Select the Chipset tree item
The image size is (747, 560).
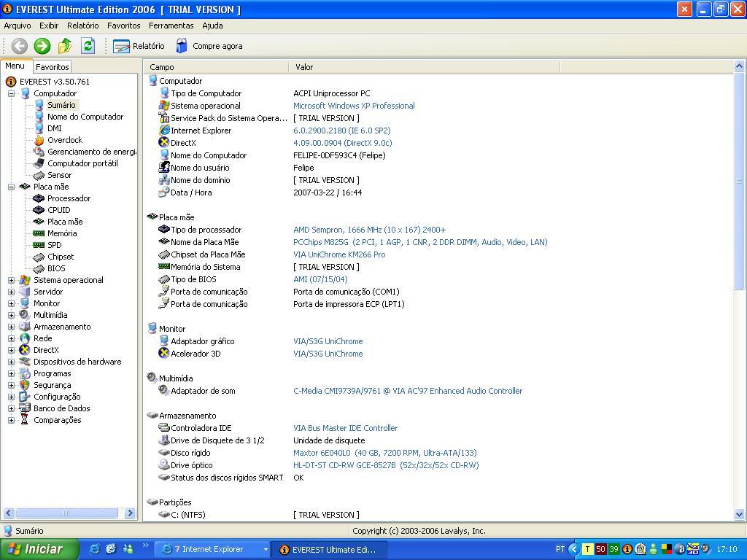[61, 257]
